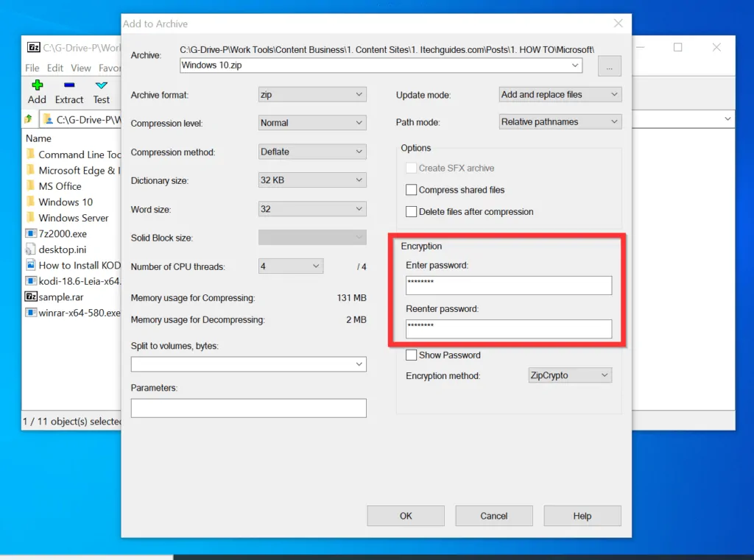754x560 pixels.
Task: Click the 7z2000.exe file icon
Action: point(31,233)
